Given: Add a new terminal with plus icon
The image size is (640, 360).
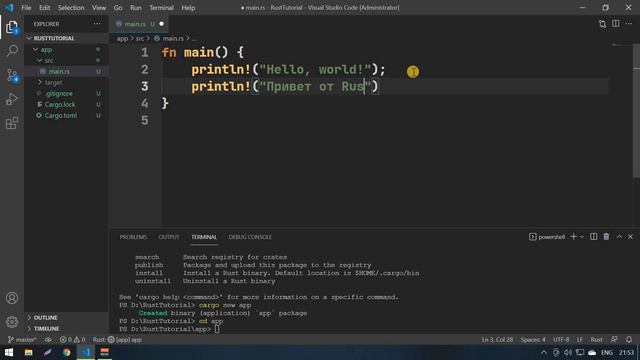Looking at the screenshot, I should [x=573, y=237].
